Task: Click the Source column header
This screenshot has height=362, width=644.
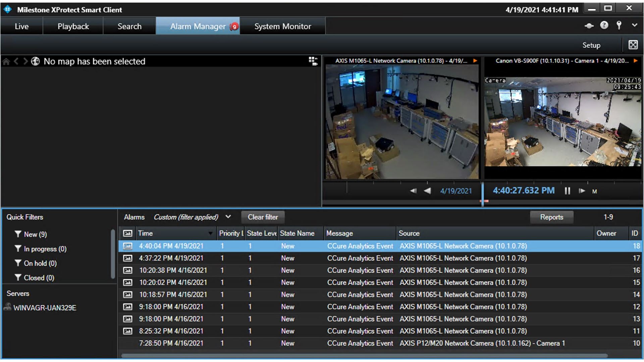Action: tap(495, 233)
